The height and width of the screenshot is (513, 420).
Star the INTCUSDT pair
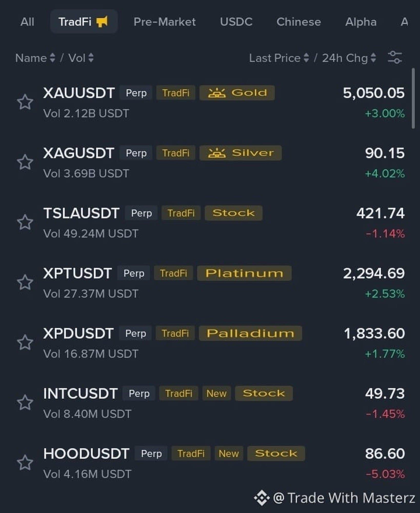coord(25,403)
